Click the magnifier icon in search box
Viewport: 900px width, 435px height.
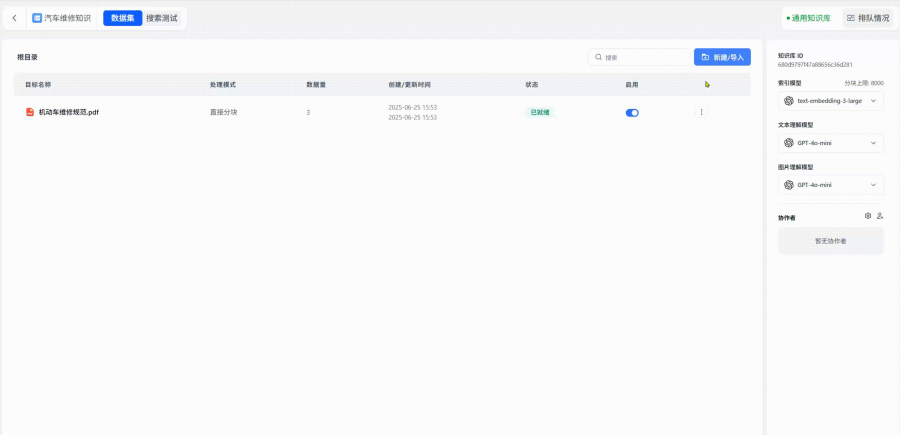[x=599, y=58]
